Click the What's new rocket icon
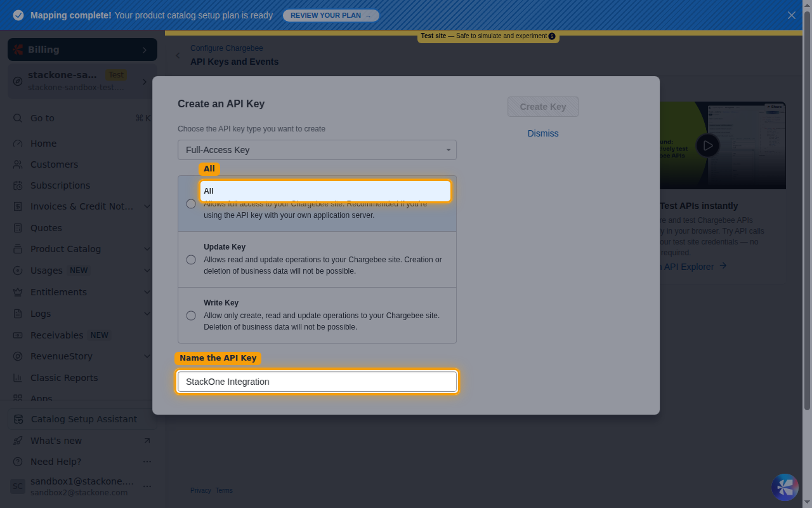The height and width of the screenshot is (508, 812). point(18,441)
